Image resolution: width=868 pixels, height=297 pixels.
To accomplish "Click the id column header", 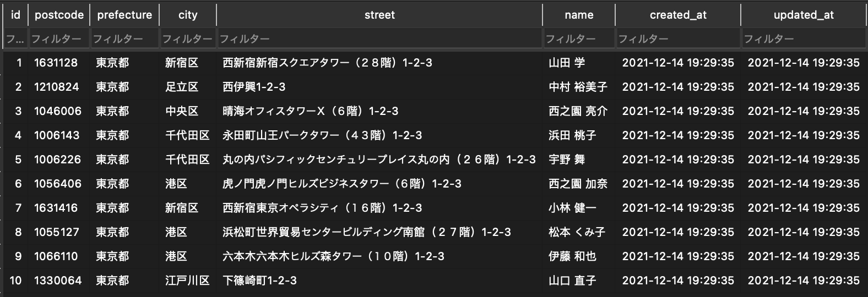I will 15,15.
